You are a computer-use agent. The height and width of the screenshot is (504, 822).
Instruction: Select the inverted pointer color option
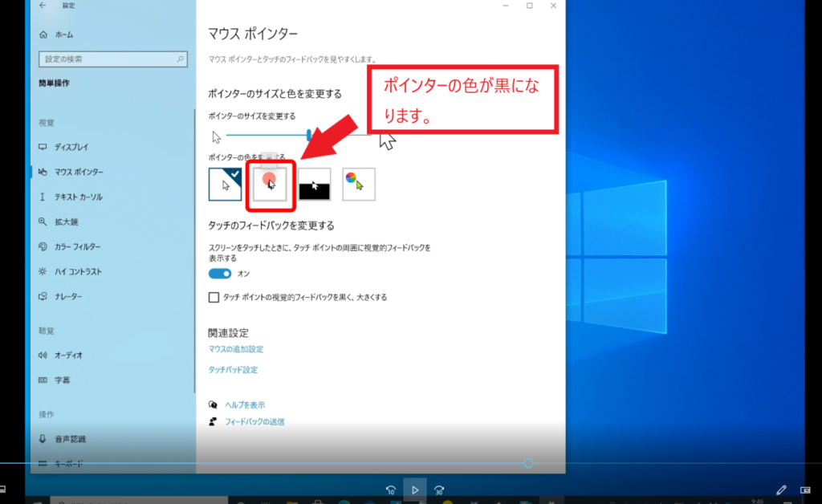click(315, 185)
